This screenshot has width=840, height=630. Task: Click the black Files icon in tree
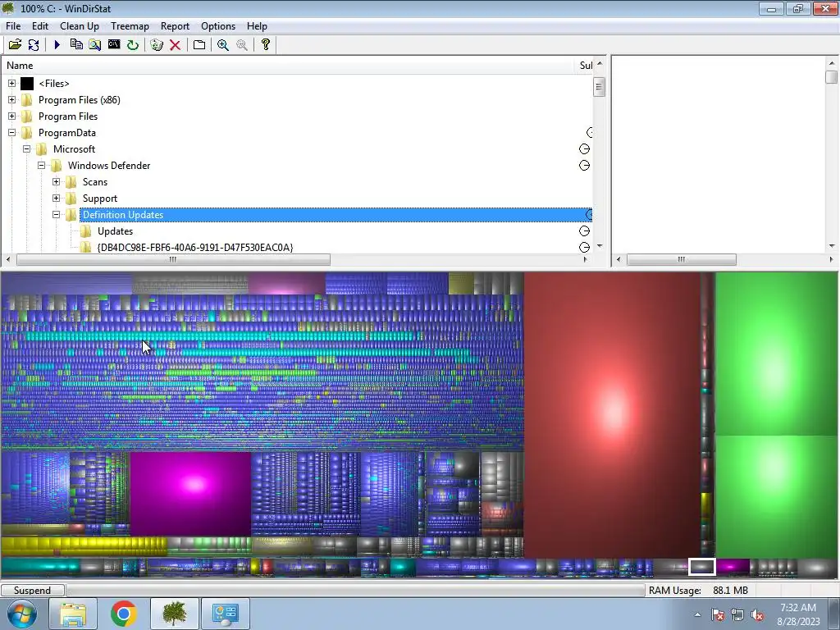(x=27, y=84)
